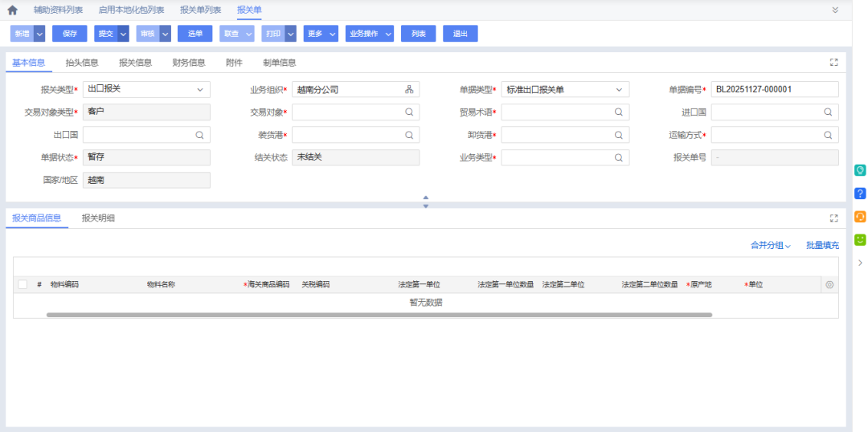
Task: Open table column settings gear icon
Action: (x=829, y=285)
